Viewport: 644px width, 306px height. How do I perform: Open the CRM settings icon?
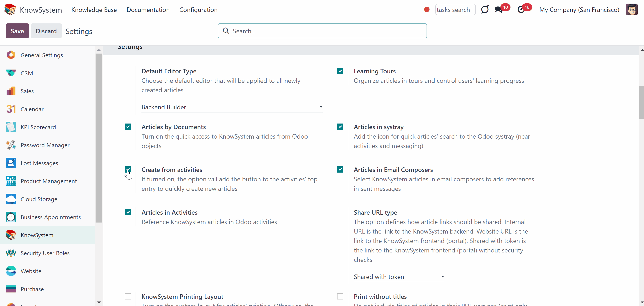(11, 73)
